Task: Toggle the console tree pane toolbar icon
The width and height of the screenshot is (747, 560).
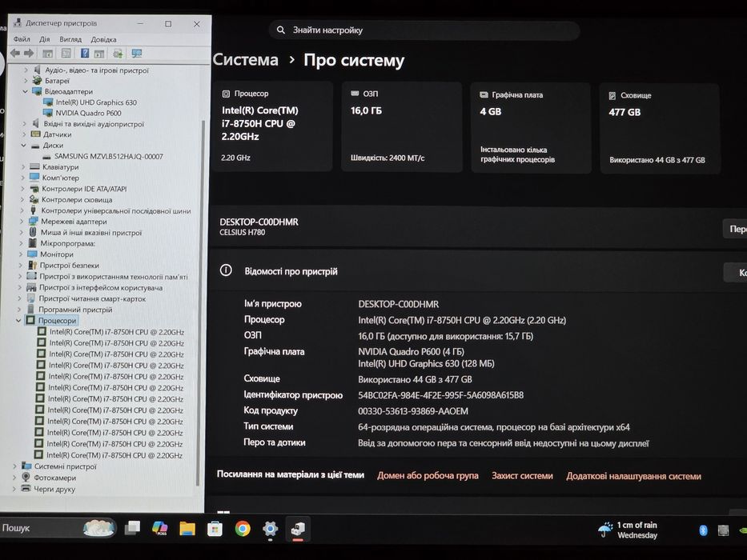Action: click(48, 54)
